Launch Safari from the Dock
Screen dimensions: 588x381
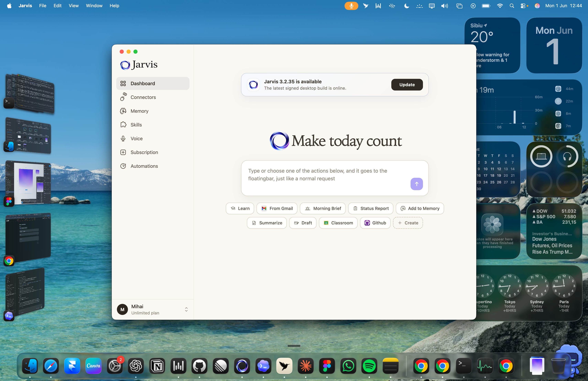click(51, 366)
